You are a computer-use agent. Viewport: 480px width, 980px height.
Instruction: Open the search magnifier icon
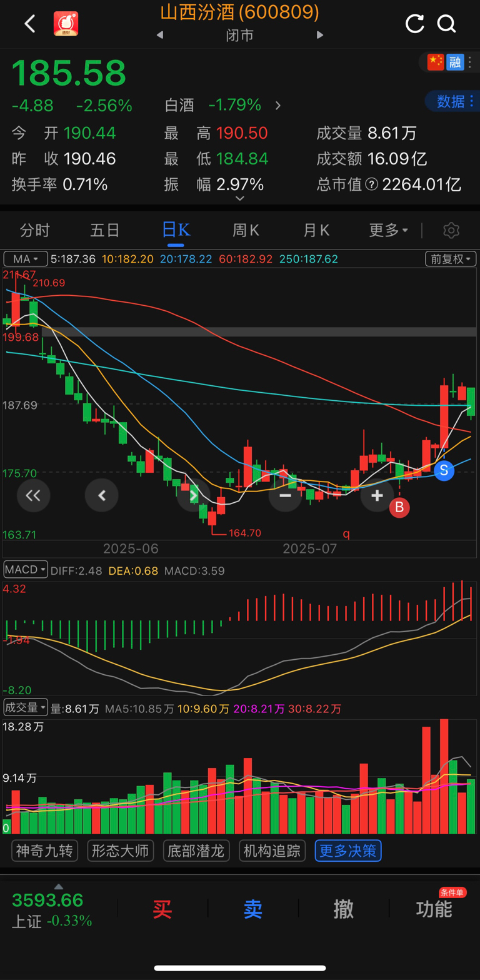[x=446, y=24]
